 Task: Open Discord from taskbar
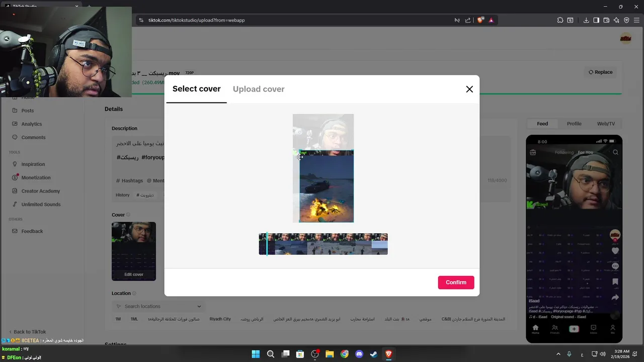coord(359,354)
